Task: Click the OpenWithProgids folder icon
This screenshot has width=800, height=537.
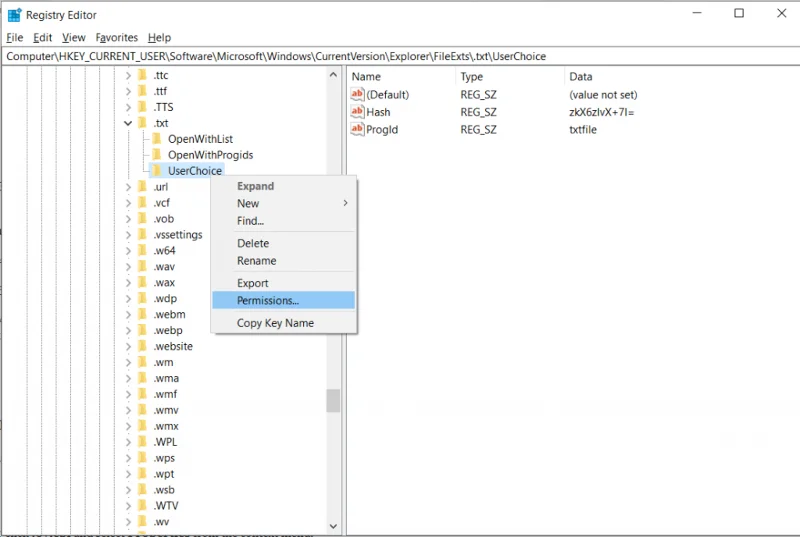Action: point(157,155)
